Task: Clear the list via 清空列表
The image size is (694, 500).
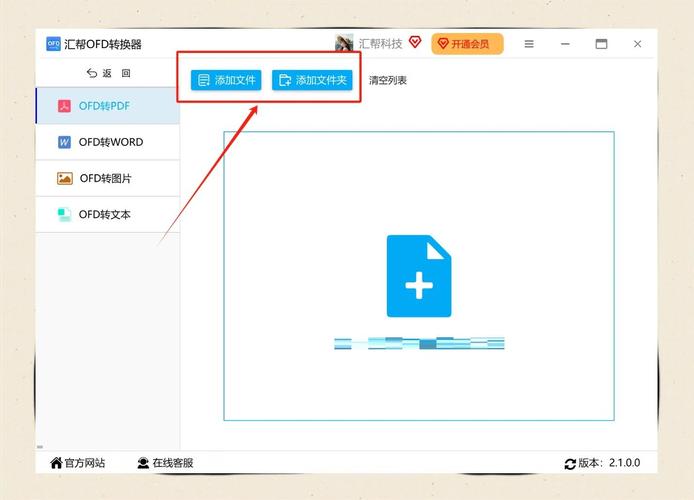Action: (x=388, y=81)
